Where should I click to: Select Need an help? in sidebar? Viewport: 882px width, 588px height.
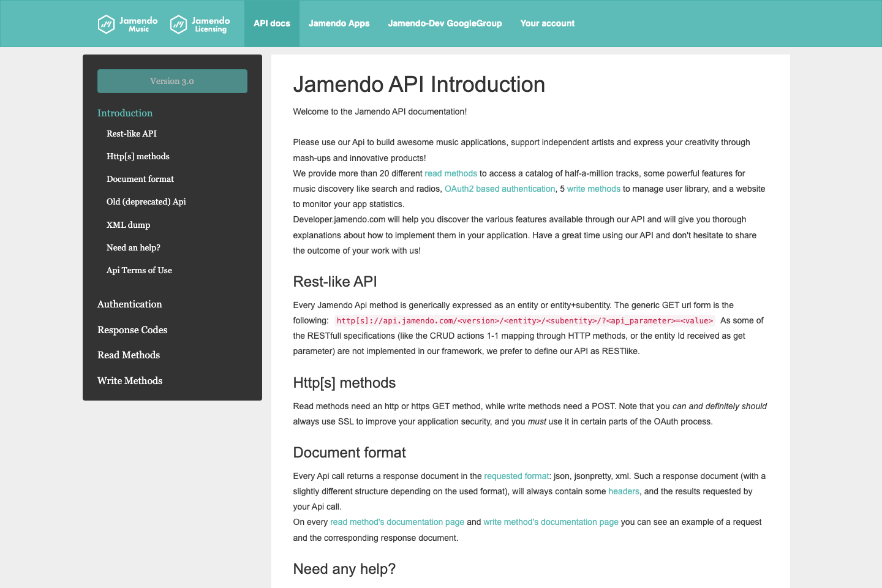(x=134, y=247)
